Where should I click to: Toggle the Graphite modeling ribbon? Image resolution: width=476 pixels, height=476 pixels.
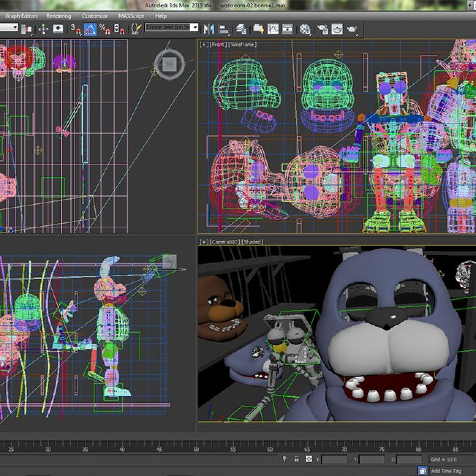click(258, 29)
